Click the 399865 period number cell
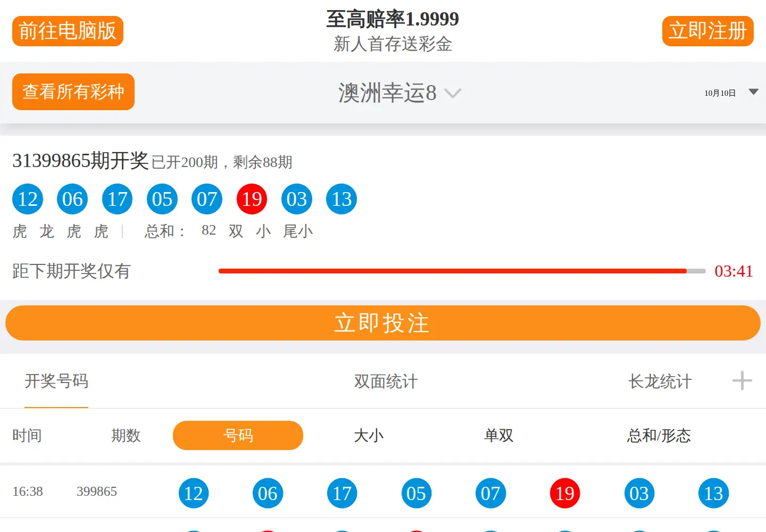Viewport: 766px width, 532px height. point(97,492)
